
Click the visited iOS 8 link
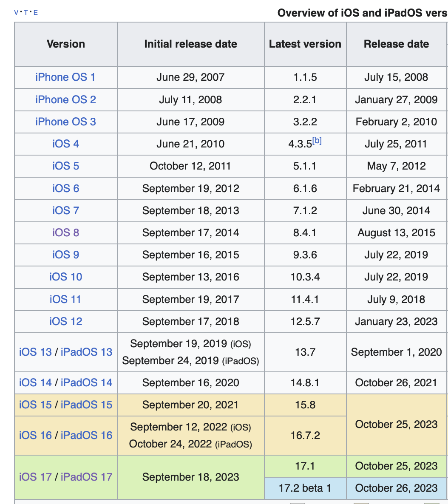[65, 233]
